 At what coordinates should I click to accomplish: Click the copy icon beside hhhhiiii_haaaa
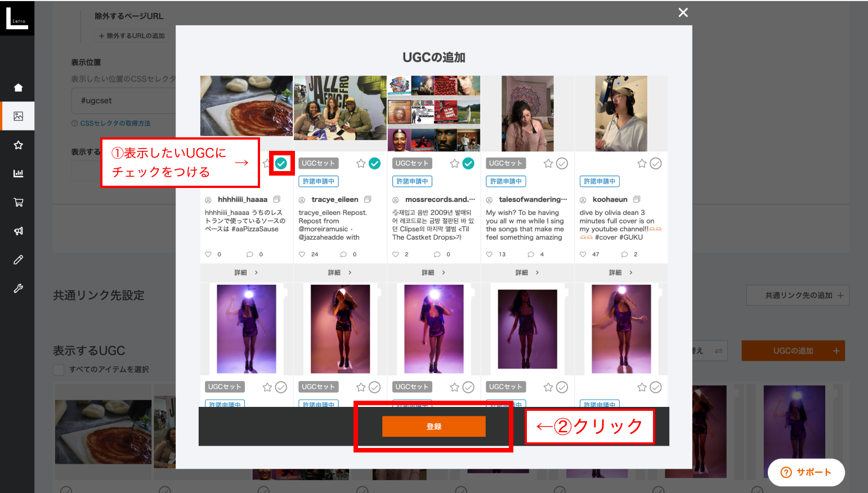click(276, 199)
